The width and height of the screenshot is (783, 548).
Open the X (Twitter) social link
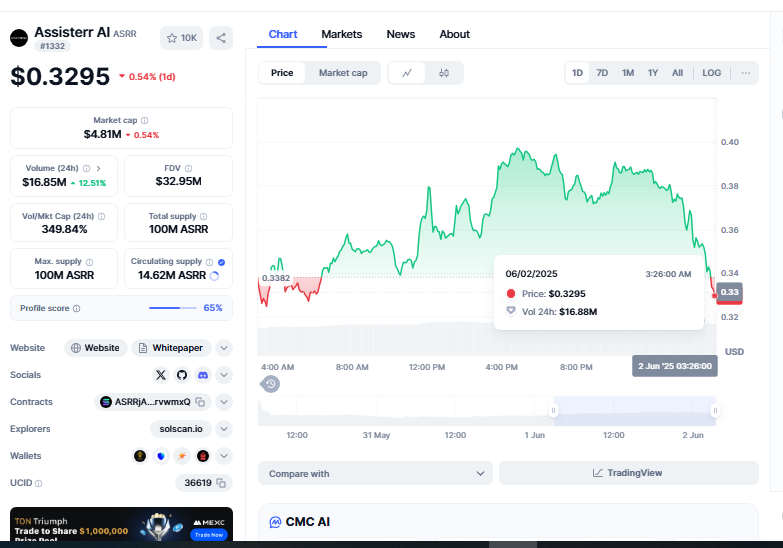[161, 375]
